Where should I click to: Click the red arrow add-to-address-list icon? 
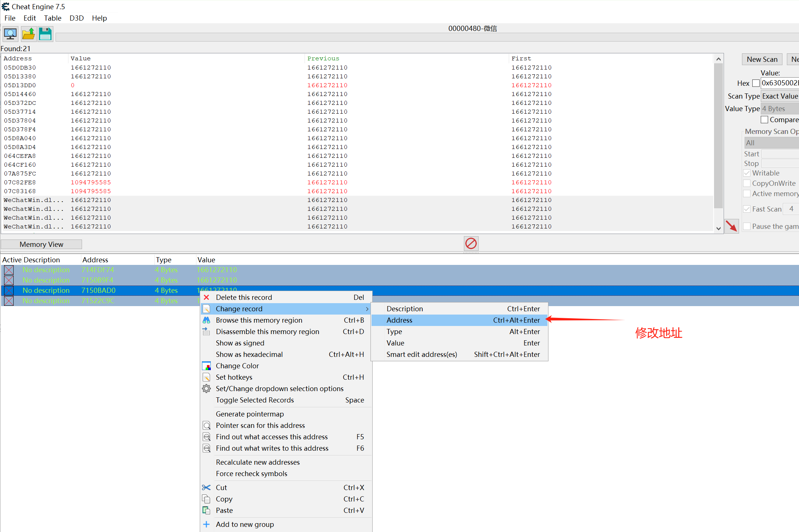(x=731, y=226)
